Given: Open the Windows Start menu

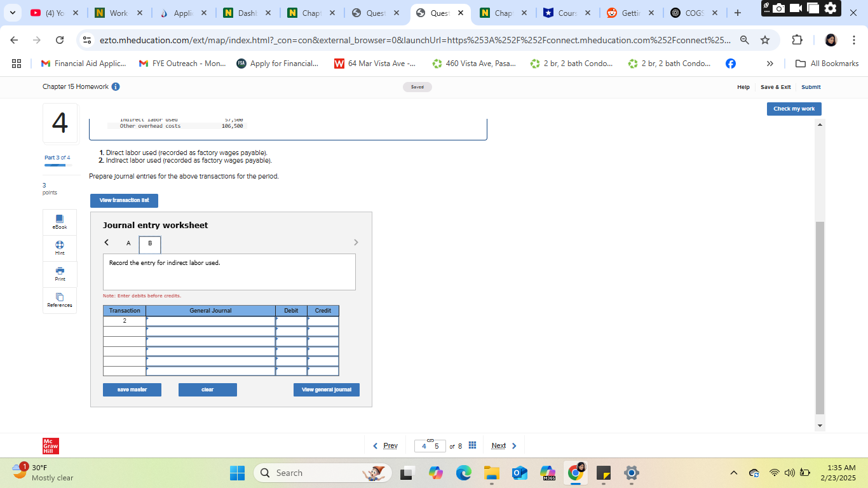Looking at the screenshot, I should [x=237, y=473].
